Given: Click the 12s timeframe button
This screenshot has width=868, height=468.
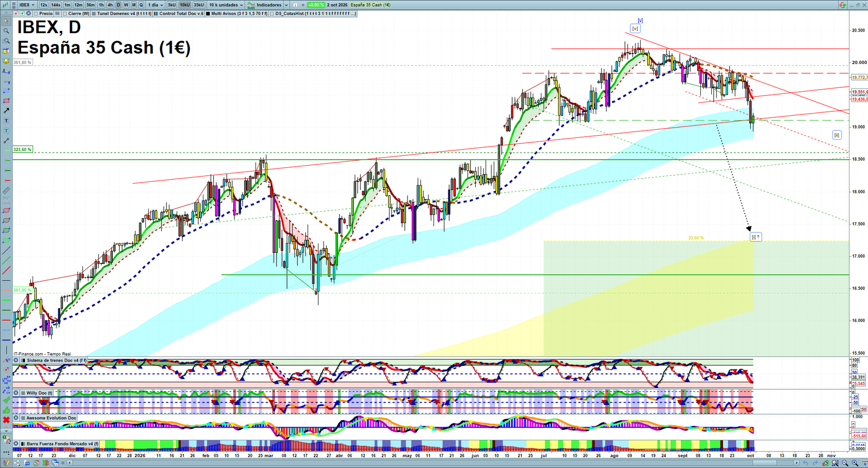Looking at the screenshot, I should point(43,5).
